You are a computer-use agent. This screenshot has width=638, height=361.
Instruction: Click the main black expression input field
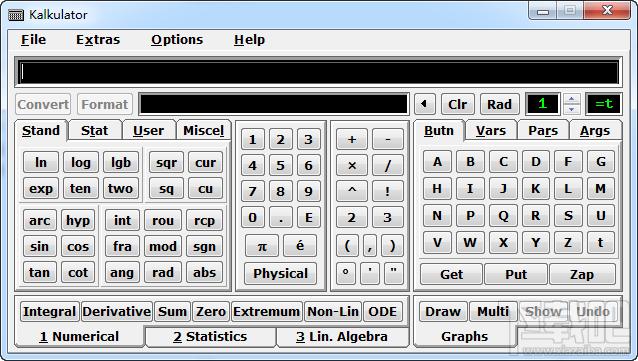click(x=319, y=72)
